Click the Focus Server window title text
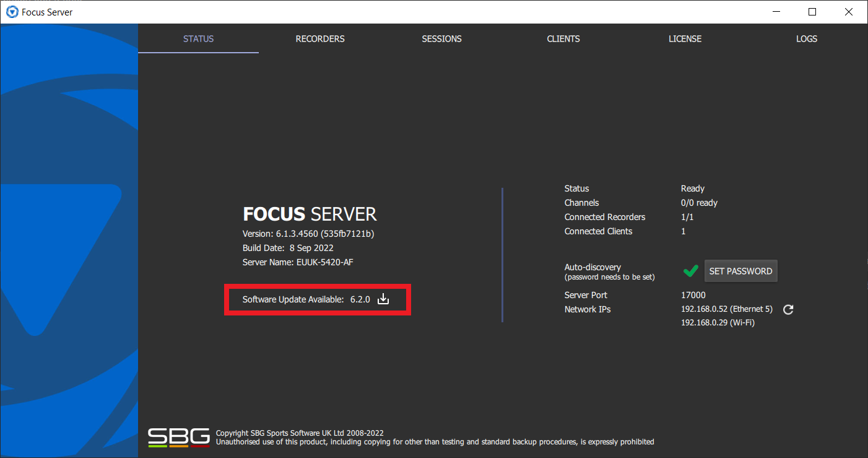This screenshot has width=868, height=458. point(47,12)
